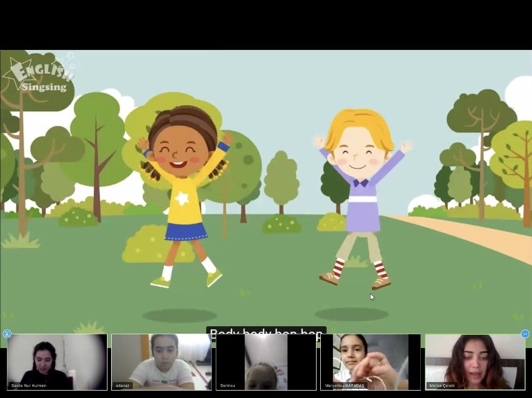Click the Sevde Nur Kurmen name label
Screen dimensions: 532x398
click(x=29, y=385)
